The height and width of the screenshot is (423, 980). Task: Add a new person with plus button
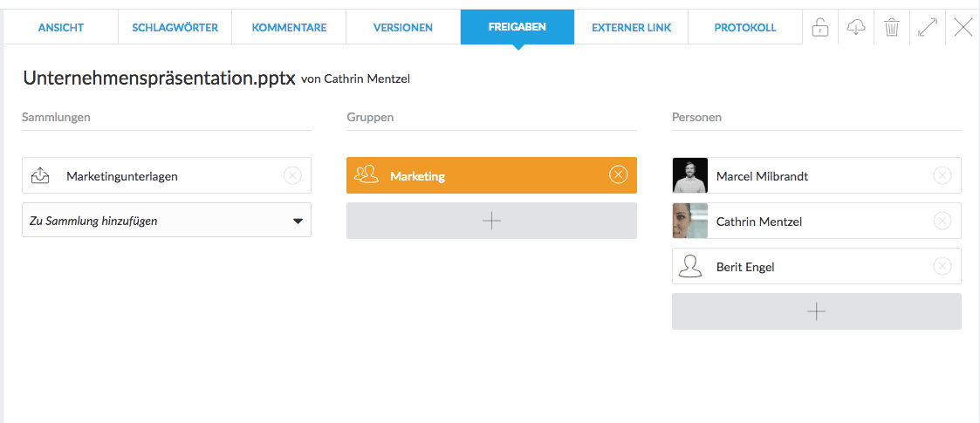[816, 311]
